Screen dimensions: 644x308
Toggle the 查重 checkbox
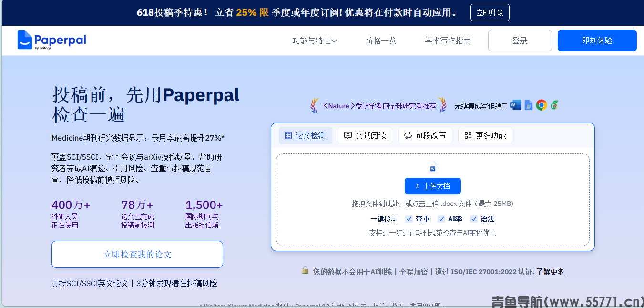409,219
